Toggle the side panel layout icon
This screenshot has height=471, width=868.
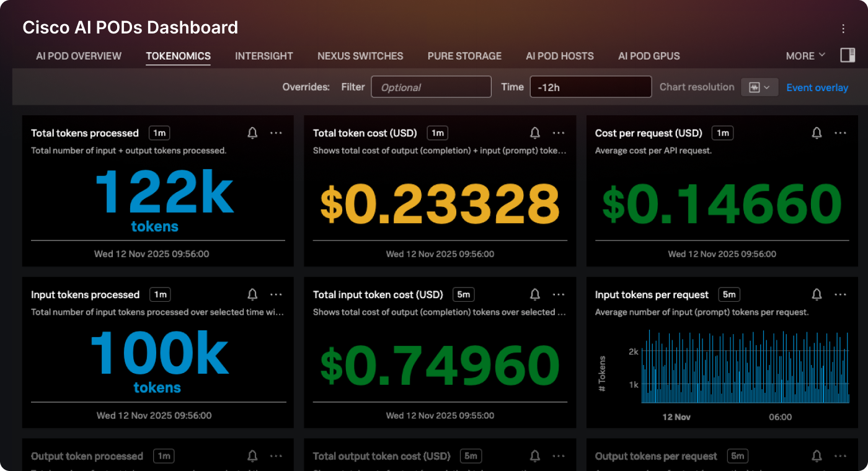pos(848,55)
